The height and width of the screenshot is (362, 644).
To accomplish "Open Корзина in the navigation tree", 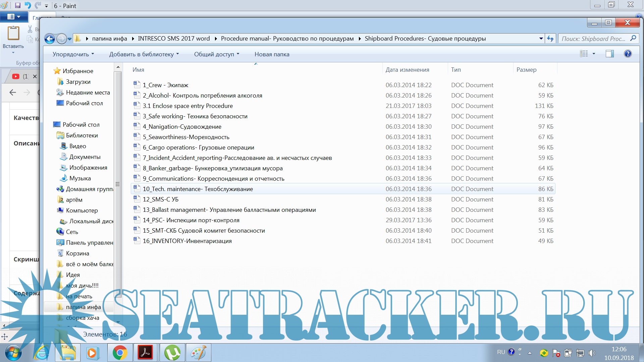I will (x=77, y=253).
